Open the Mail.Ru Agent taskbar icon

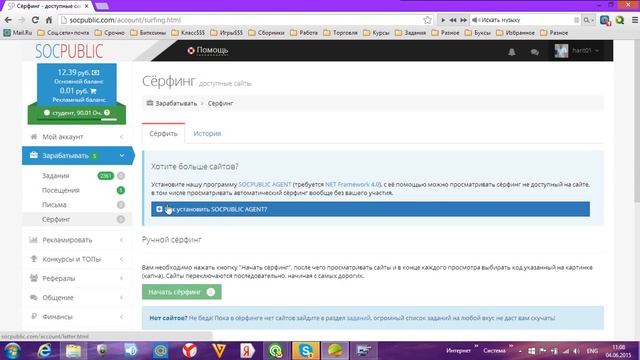[x=160, y=351]
